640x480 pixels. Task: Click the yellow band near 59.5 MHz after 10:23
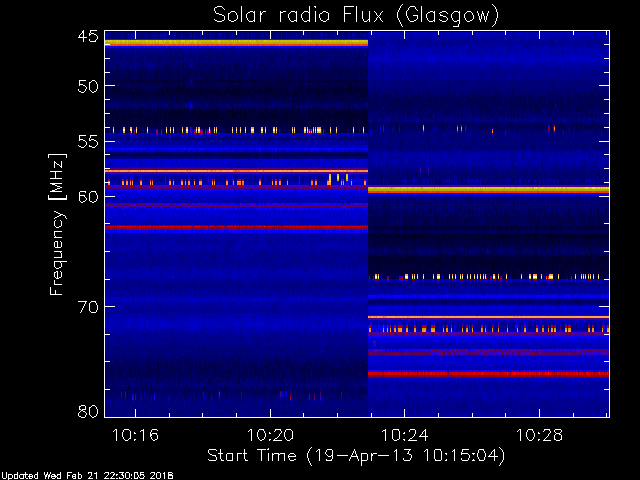tap(489, 189)
